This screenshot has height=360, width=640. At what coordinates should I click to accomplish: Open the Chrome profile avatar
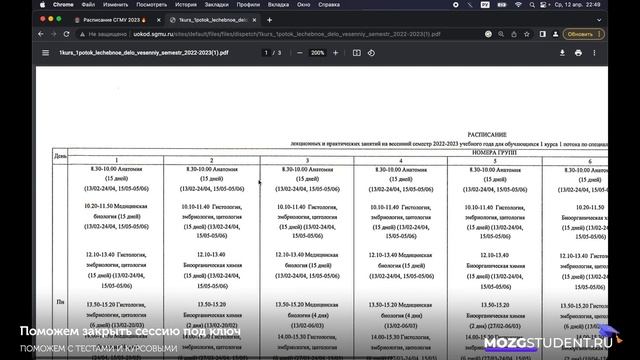[x=556, y=34]
